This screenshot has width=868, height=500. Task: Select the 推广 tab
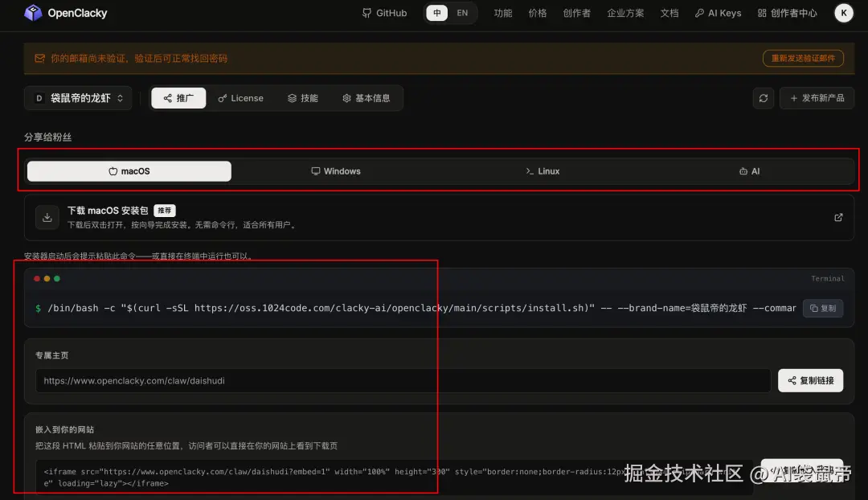(x=178, y=98)
